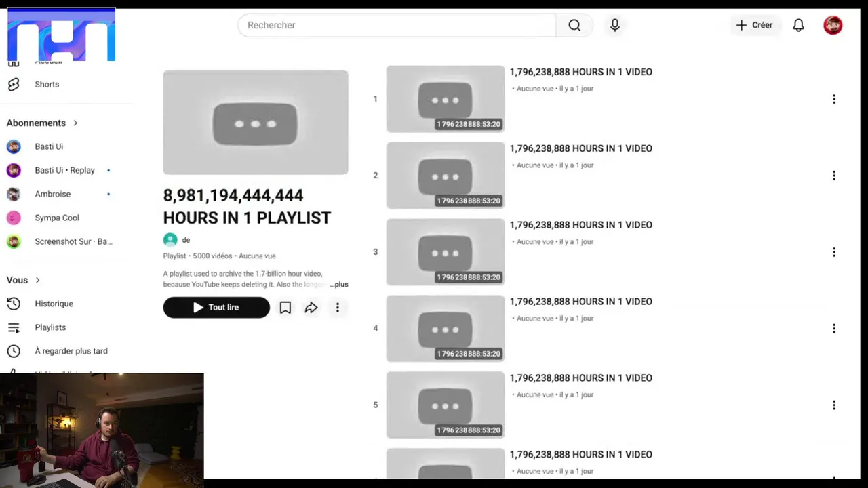Save playlist with bookmark icon
The width and height of the screenshot is (868, 488).
pos(285,308)
